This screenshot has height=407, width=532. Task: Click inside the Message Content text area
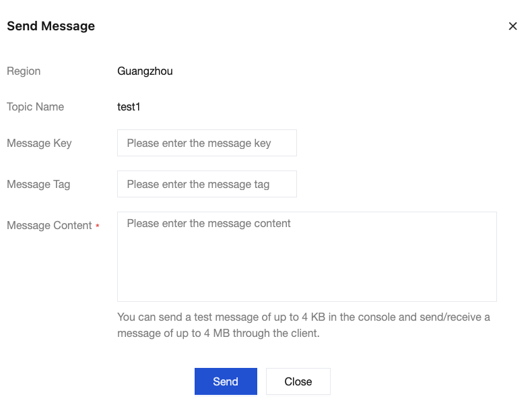pyautogui.click(x=306, y=263)
